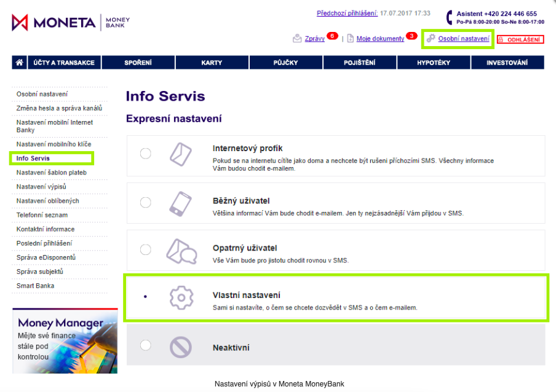
Task: Open Nastavení mobilní Internet Banky
Action: click(54, 126)
